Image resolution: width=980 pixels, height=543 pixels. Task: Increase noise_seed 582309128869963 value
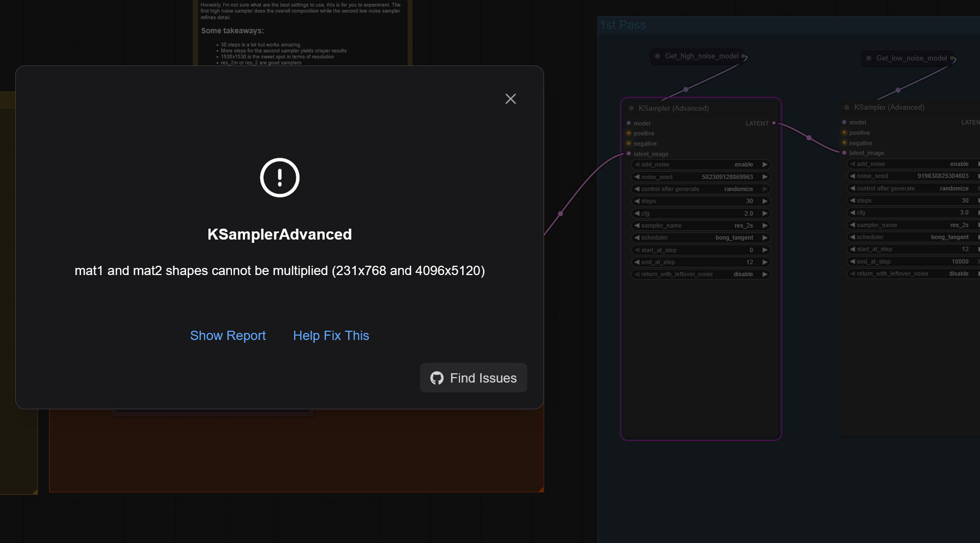(765, 177)
